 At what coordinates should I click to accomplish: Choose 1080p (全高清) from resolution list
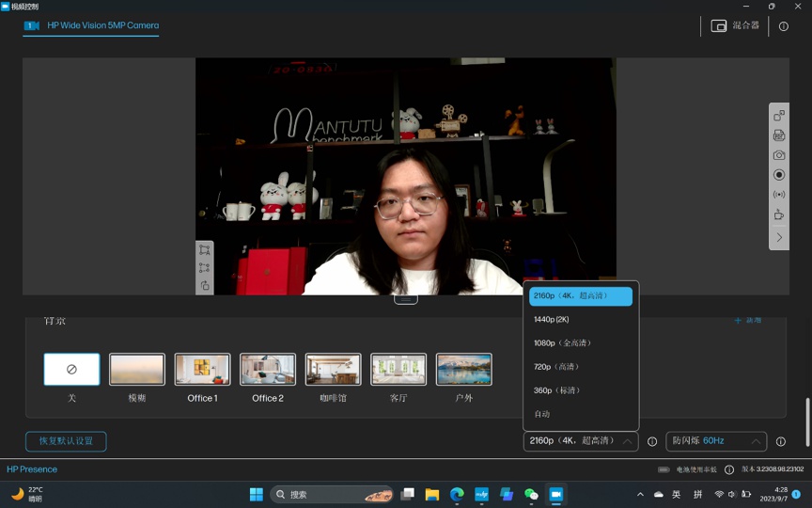(581, 343)
